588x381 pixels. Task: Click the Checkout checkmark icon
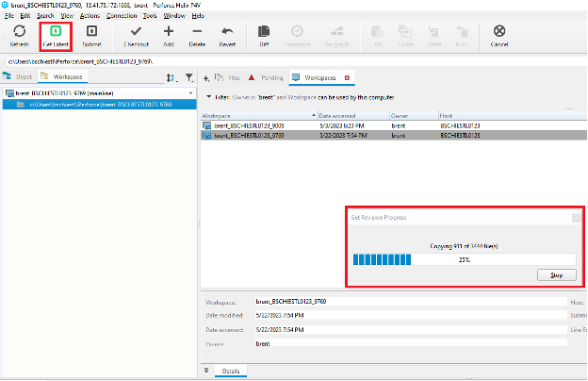pyautogui.click(x=136, y=31)
